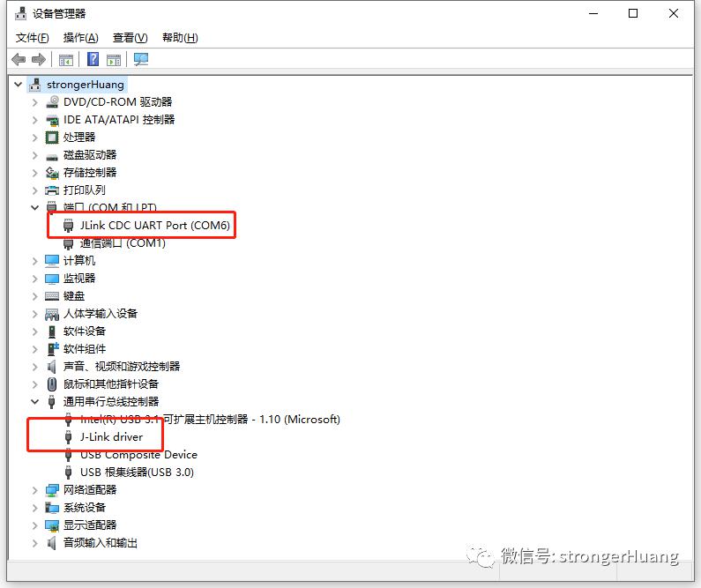Select the 人体学输入设备 category label
The height and width of the screenshot is (588, 701).
pos(101,314)
